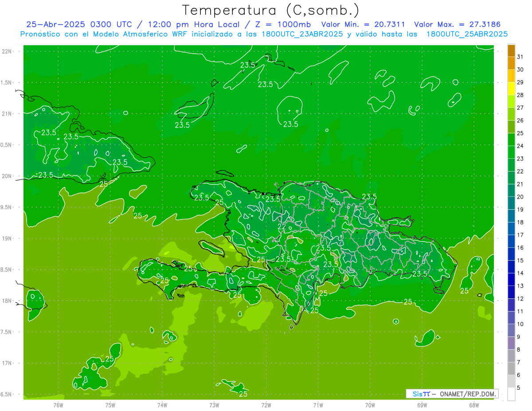Click the '1800UTC_25ABR2025' valid-until time
532x411 pixels.
[467, 34]
